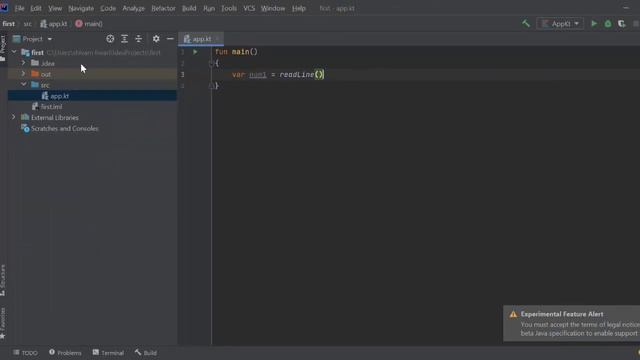Toggle the Project side tool window tab
Image resolution: width=640 pixels, height=360 pixels.
[3, 48]
